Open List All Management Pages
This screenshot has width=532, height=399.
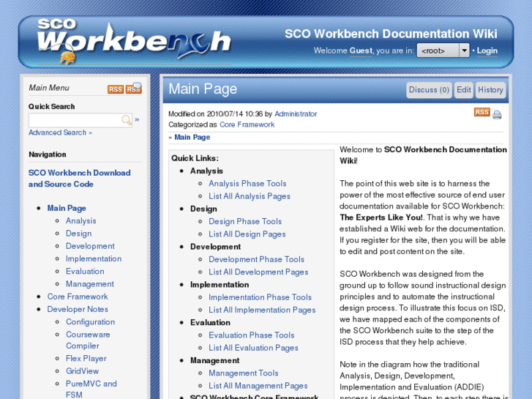click(x=258, y=386)
